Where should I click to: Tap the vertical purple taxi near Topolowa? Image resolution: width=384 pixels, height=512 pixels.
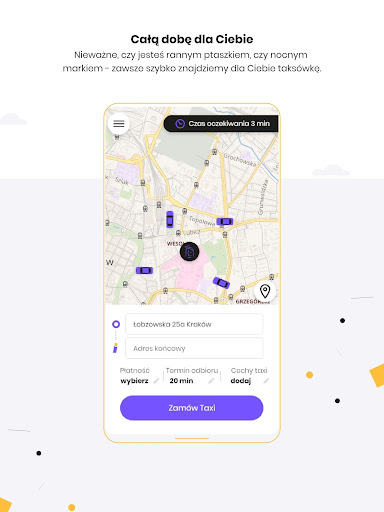[170, 219]
